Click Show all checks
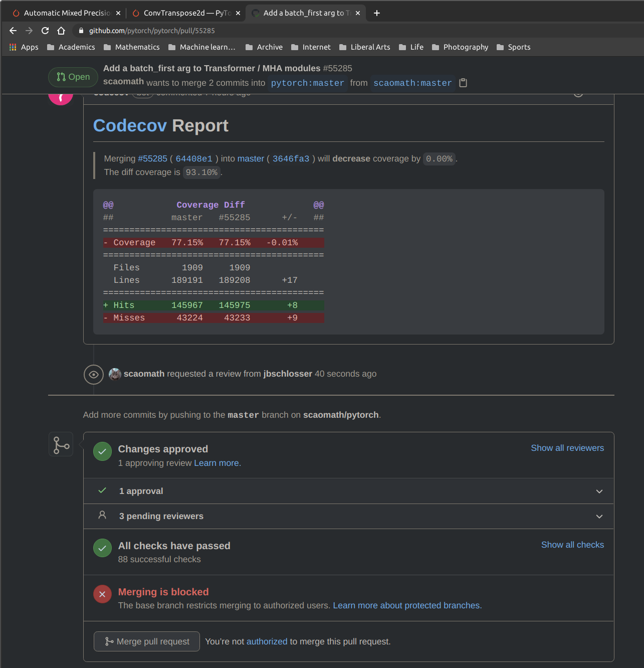The height and width of the screenshot is (668, 644). (572, 545)
